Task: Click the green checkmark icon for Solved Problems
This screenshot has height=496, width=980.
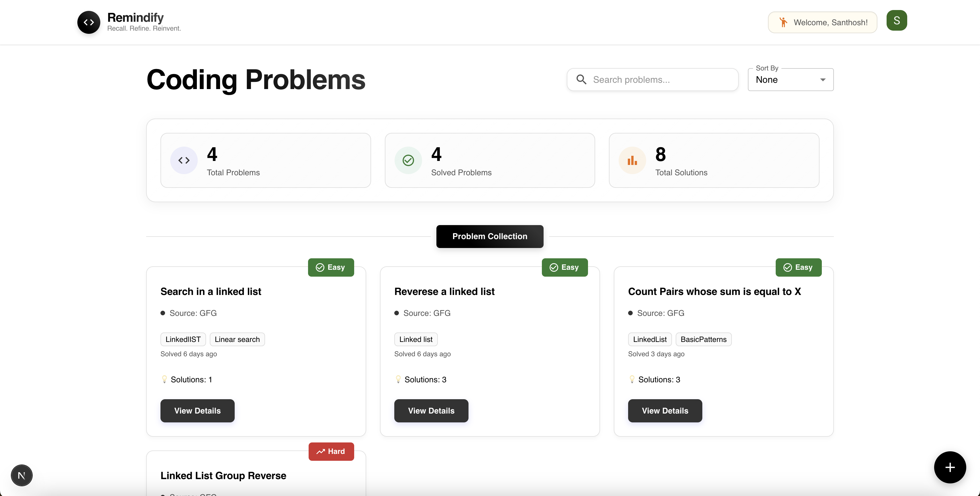Action: [408, 160]
